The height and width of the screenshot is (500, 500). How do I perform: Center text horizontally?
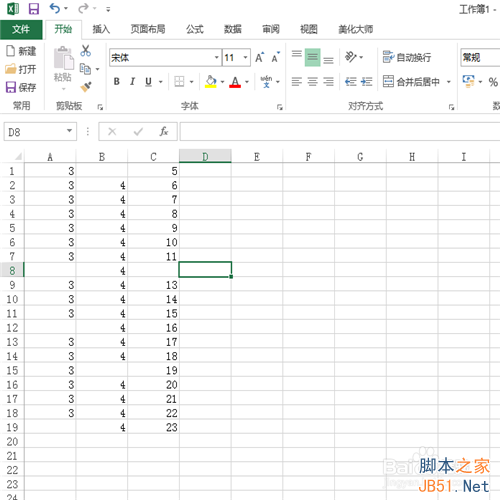pyautogui.click(x=312, y=82)
